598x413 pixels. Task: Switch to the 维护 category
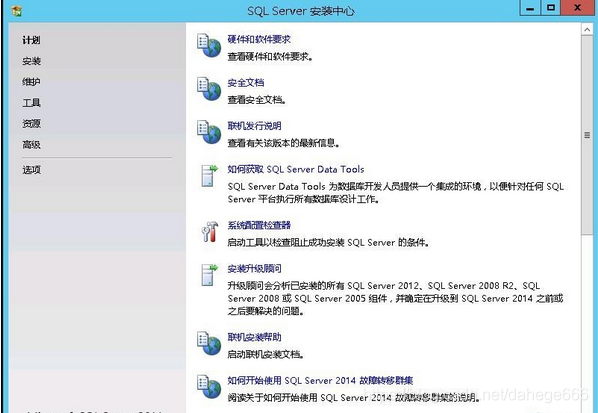click(31, 82)
